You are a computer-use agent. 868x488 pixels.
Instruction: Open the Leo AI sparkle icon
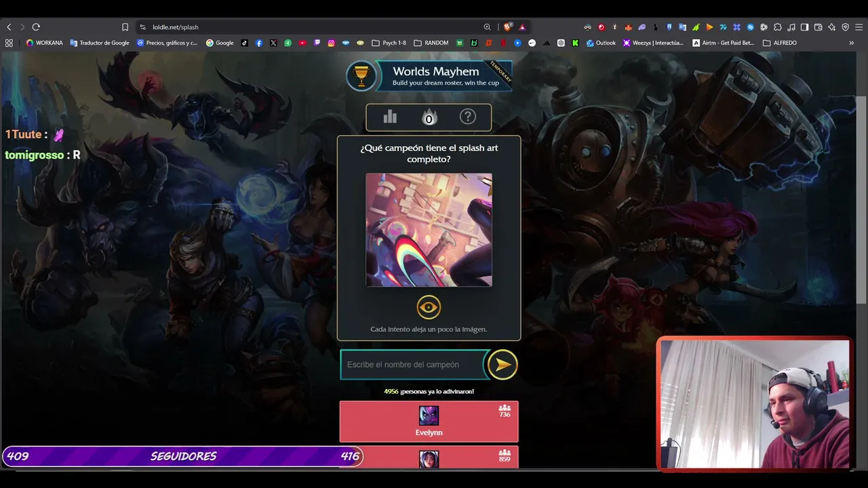click(x=831, y=27)
